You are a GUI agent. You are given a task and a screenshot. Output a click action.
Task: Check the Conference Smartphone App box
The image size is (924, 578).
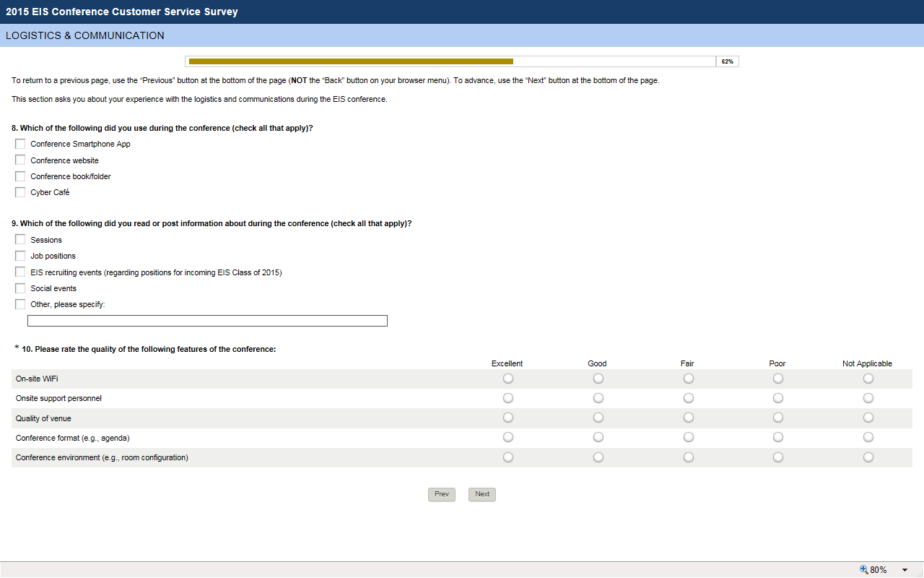[20, 144]
